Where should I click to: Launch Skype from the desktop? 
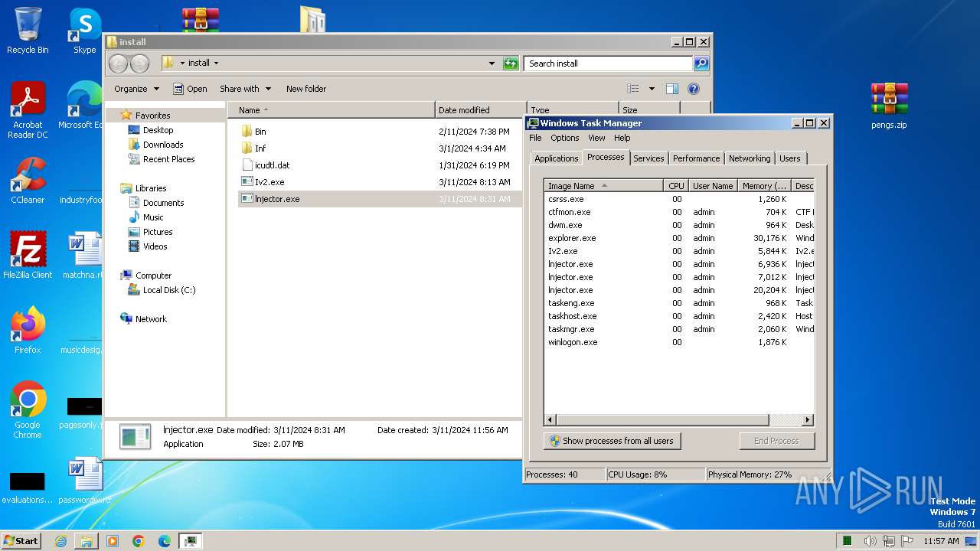click(x=85, y=31)
